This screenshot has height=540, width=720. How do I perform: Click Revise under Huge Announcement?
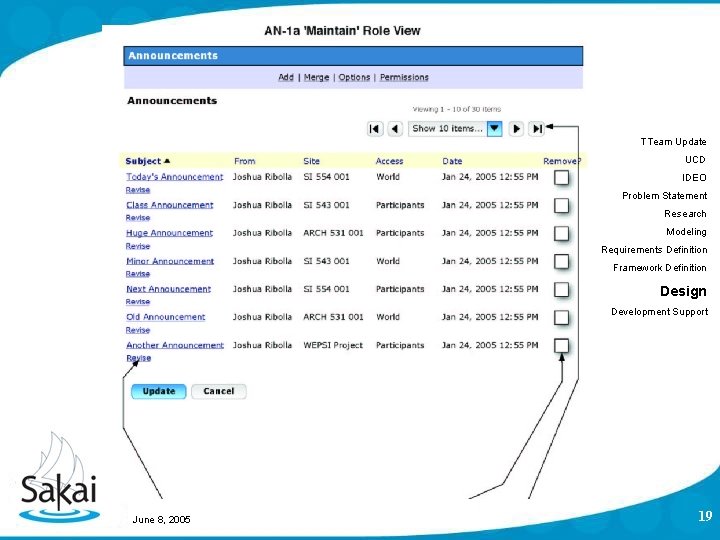click(x=138, y=246)
